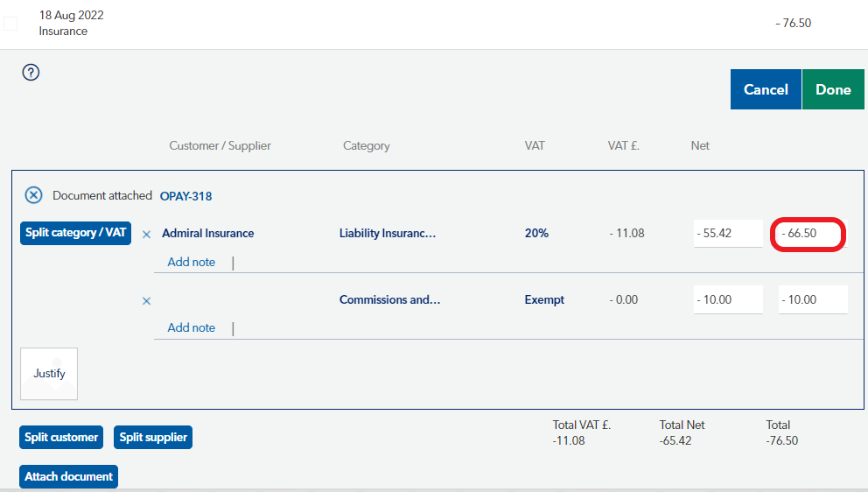Add note to Admiral Insurance line
The width and height of the screenshot is (868, 492).
click(x=191, y=262)
